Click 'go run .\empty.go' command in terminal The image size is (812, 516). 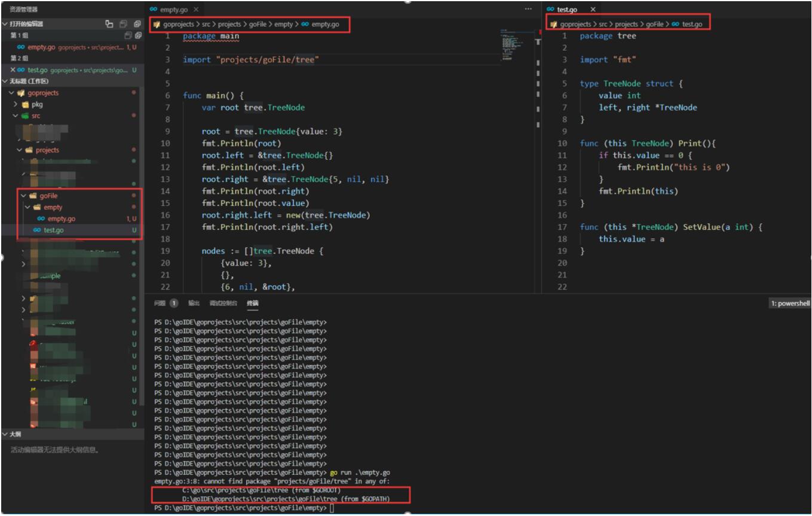coord(360,472)
